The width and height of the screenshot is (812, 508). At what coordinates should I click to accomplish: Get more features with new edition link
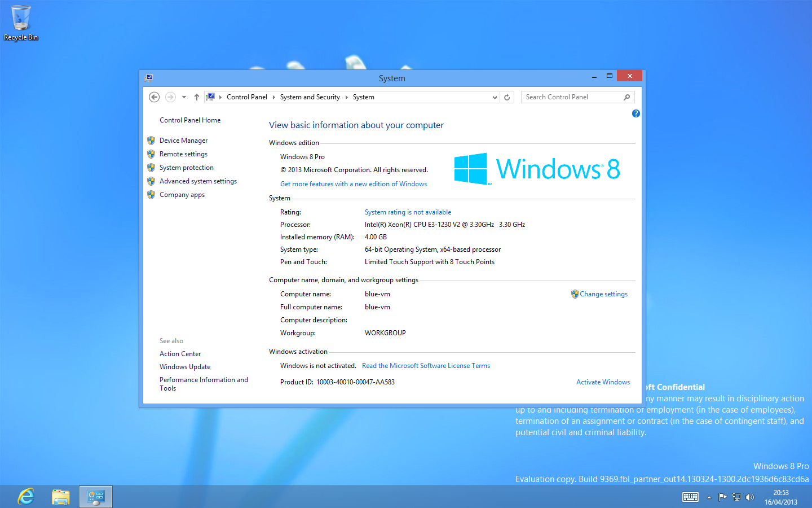[x=354, y=184]
